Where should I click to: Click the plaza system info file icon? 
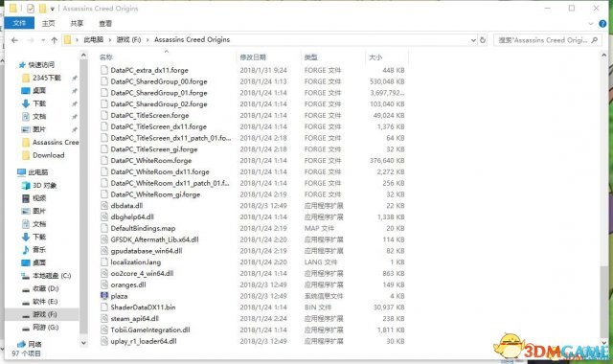click(x=104, y=296)
